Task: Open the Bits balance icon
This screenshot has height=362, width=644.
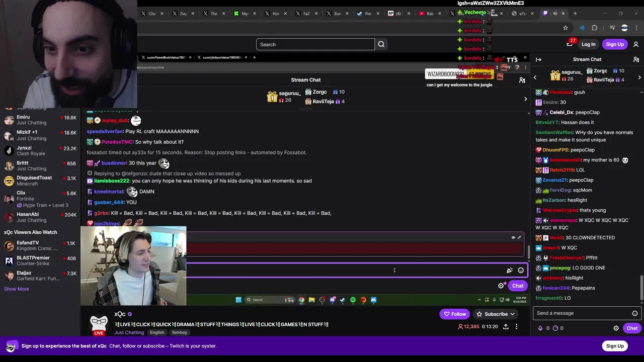Action: [541, 328]
